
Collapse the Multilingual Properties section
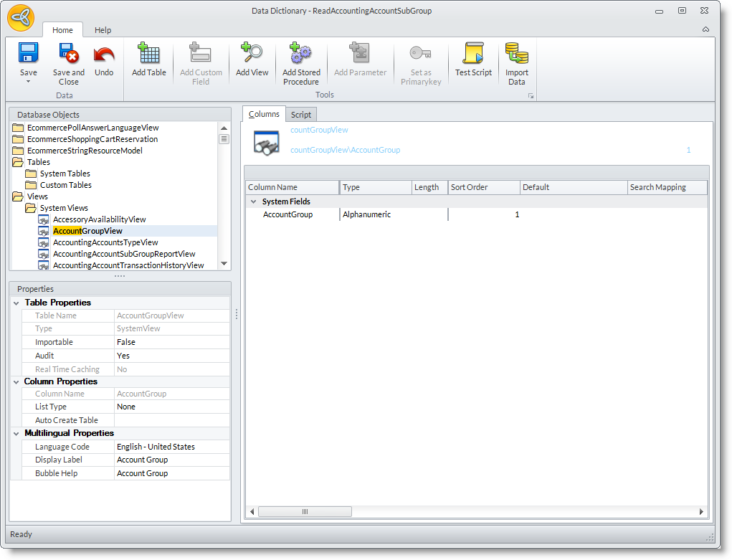16,433
